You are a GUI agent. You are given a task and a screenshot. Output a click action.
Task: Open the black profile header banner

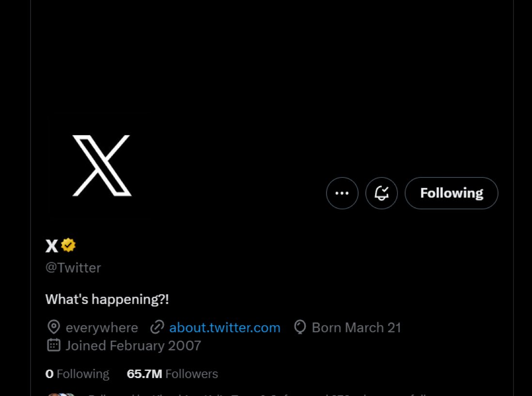point(271,58)
